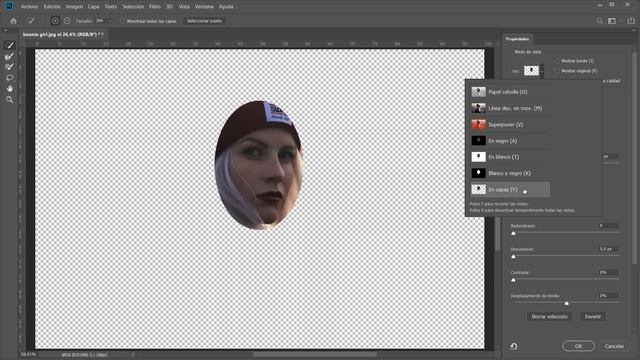Select the Lasso tool in left toolbar
Screen dimensions: 640x360
pos(10,78)
